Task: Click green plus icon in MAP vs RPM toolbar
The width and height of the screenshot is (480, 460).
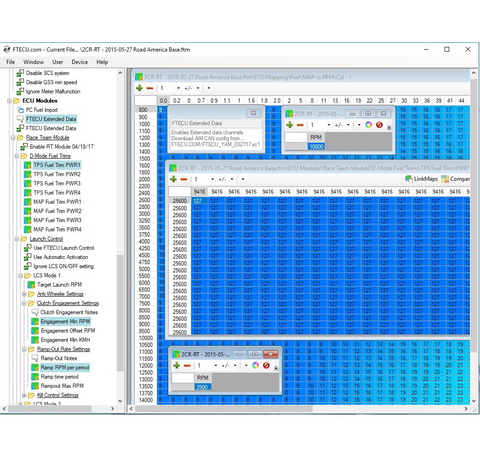Action: (139, 88)
